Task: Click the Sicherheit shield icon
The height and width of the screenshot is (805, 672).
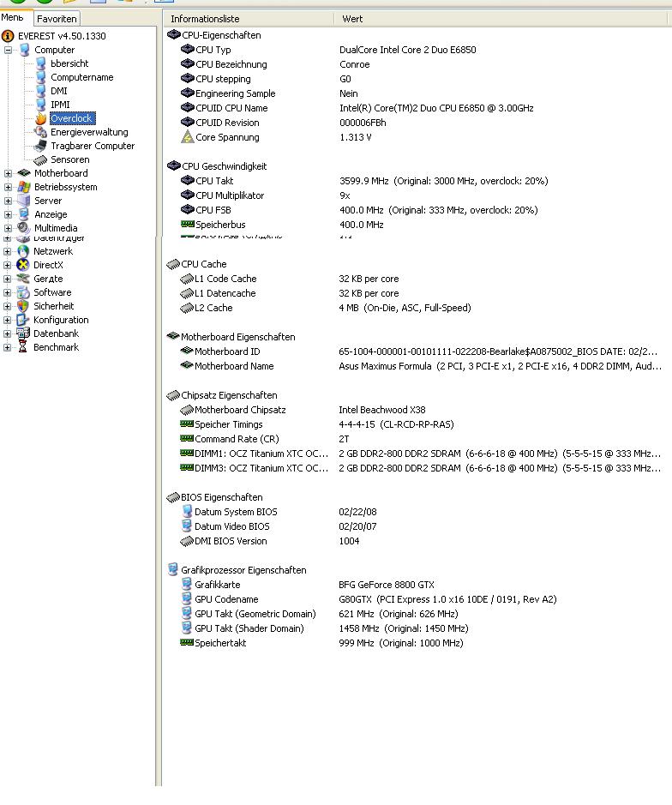Action: point(23,306)
